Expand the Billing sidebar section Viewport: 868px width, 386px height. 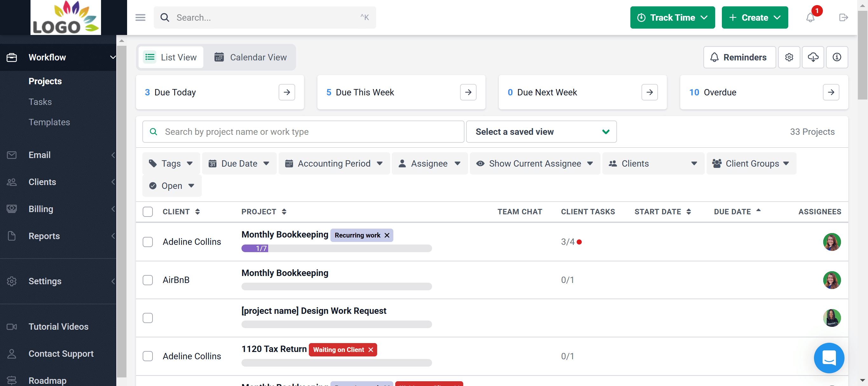coord(58,209)
